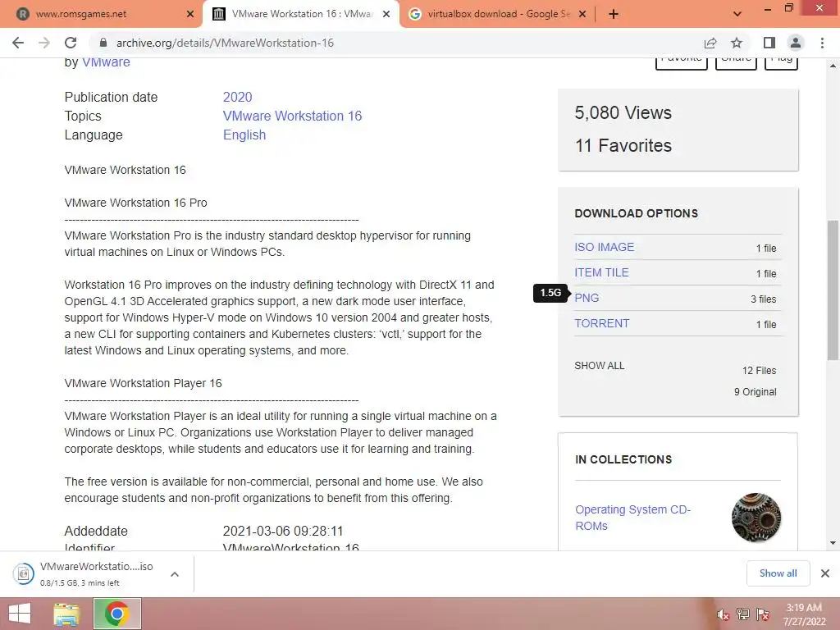Click the 5,080 Views text
840x630 pixels.
[623, 112]
